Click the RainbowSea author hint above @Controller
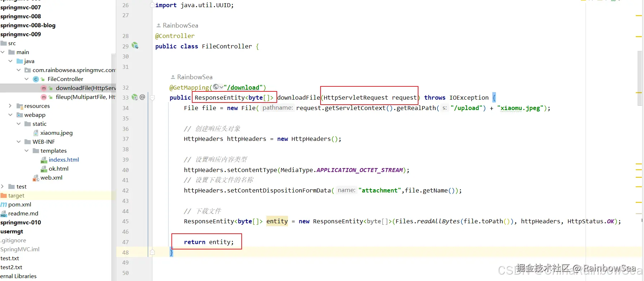This screenshot has width=644, height=281. coord(180,25)
